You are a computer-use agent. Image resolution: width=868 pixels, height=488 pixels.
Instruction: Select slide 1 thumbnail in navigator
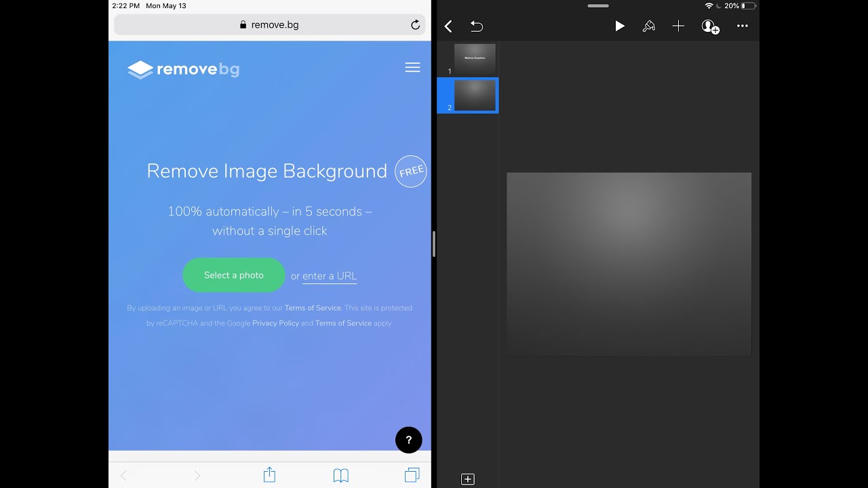475,59
